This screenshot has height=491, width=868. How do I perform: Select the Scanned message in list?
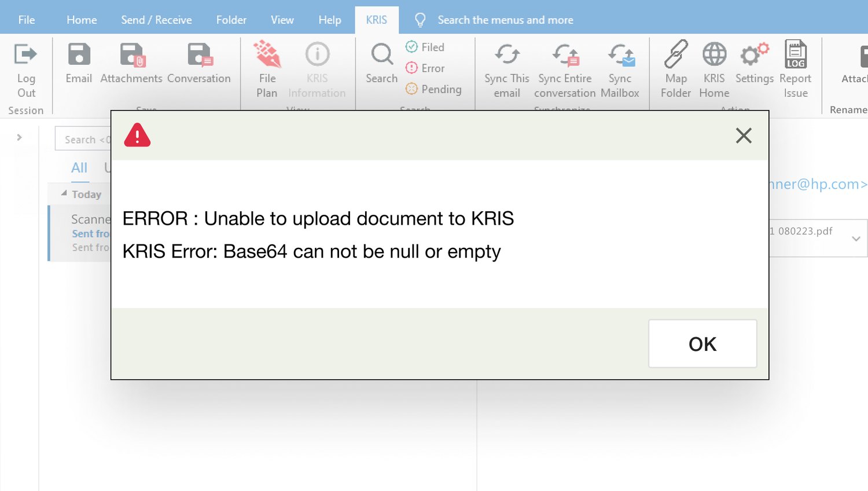click(80, 233)
